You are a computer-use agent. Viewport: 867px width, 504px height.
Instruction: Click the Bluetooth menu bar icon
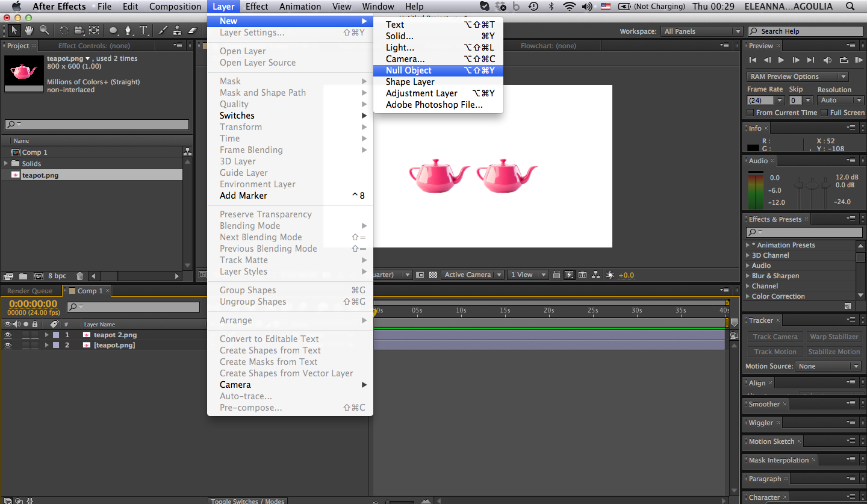[x=551, y=7]
